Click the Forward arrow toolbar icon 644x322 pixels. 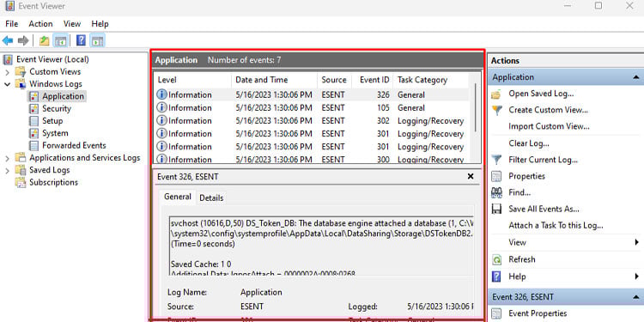[x=23, y=40]
